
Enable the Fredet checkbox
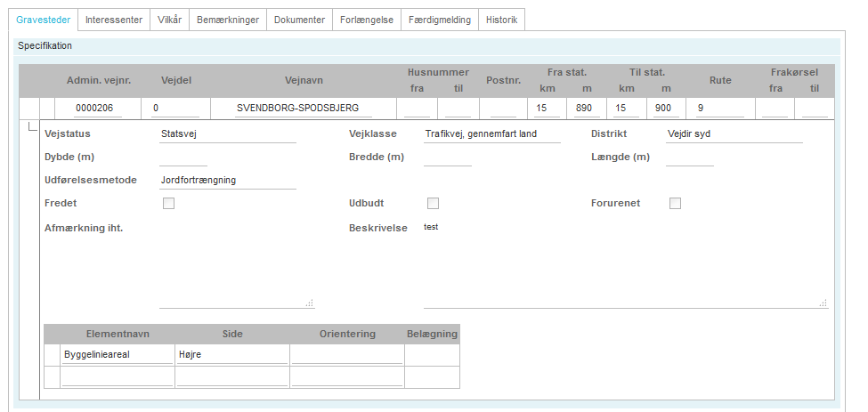pyautogui.click(x=168, y=204)
